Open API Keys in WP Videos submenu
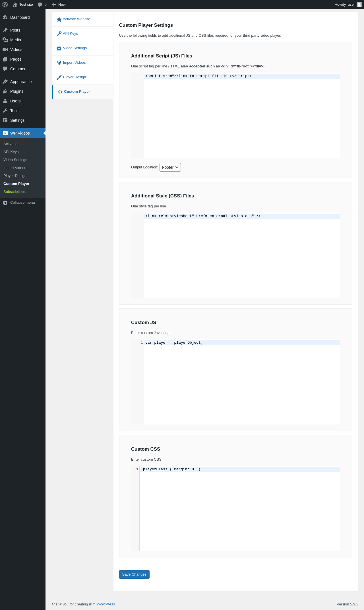Viewport: 364px width, 610px height. 11,152
